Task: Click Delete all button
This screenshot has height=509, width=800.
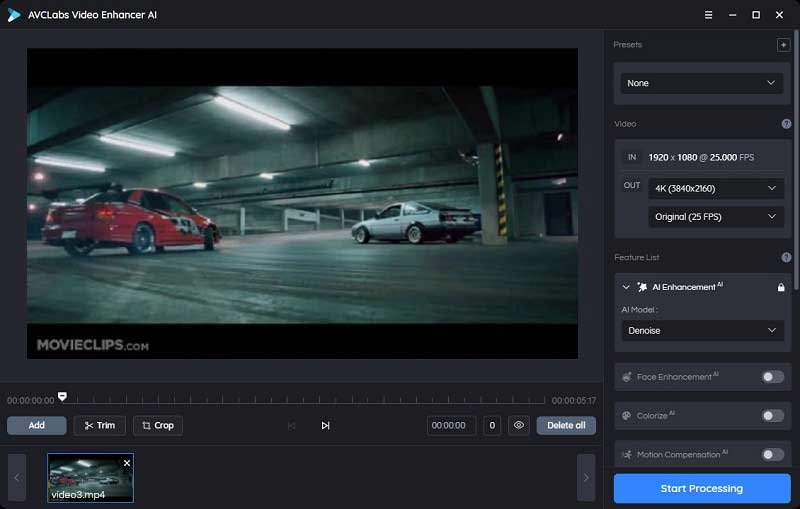Action: (x=566, y=425)
